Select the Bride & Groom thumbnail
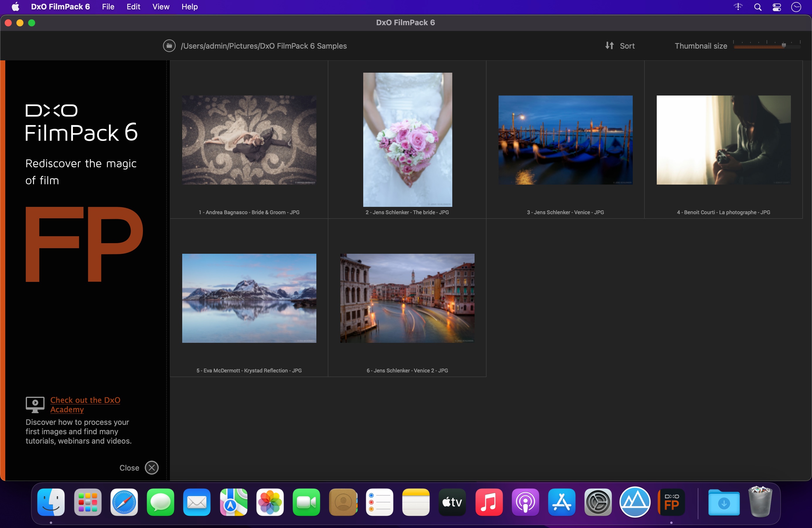This screenshot has width=812, height=528. (x=249, y=140)
